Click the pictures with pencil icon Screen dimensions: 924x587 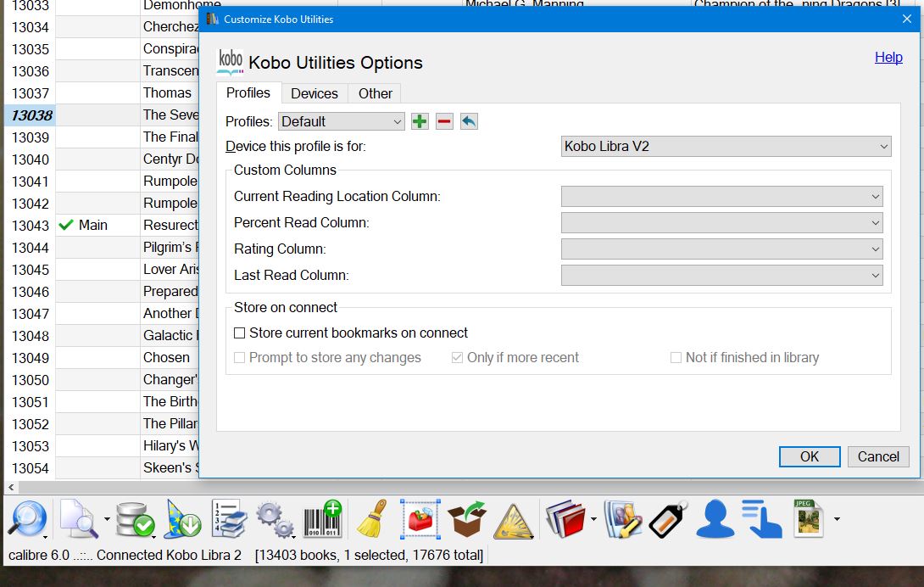click(x=623, y=519)
